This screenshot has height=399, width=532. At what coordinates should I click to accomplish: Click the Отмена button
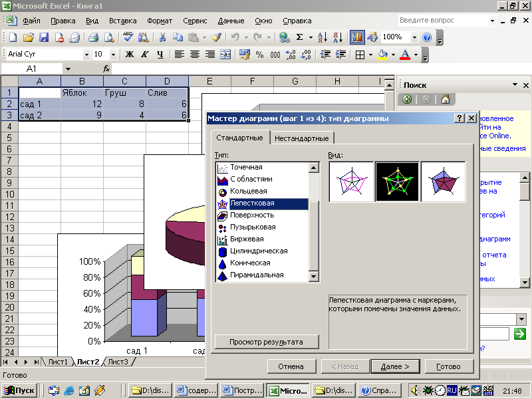pos(291,366)
